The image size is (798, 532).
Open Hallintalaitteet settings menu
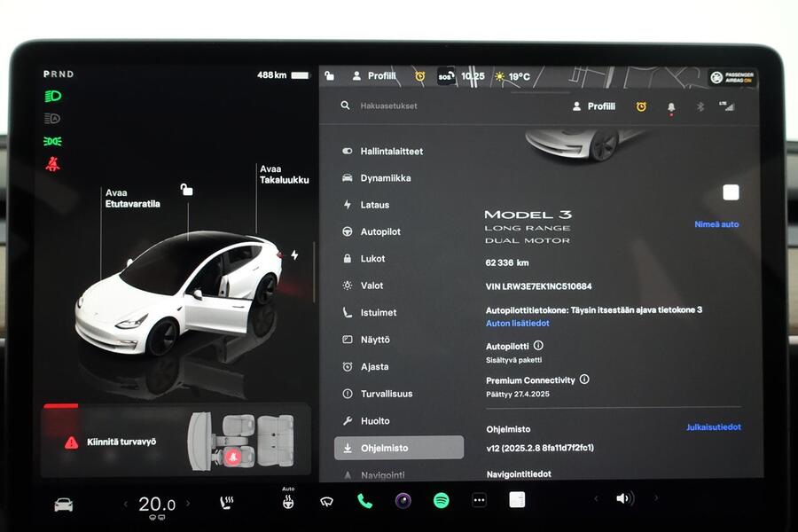[x=392, y=152]
